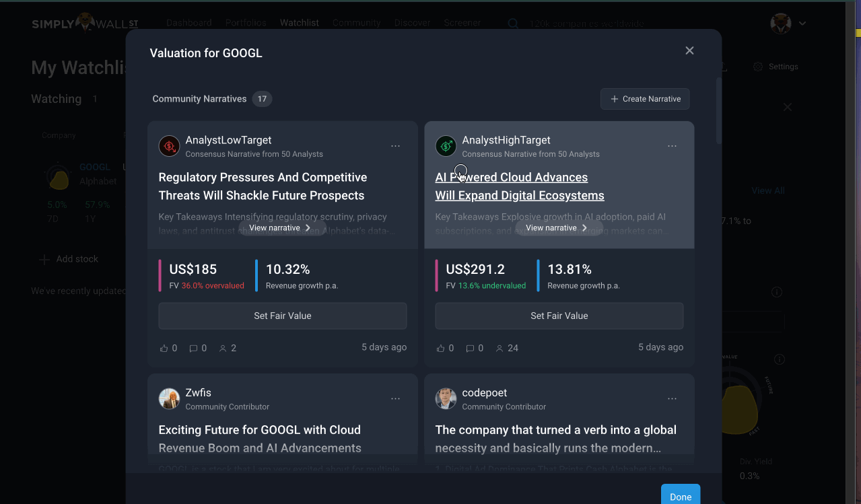Open codepoet card more options menu

point(673,398)
